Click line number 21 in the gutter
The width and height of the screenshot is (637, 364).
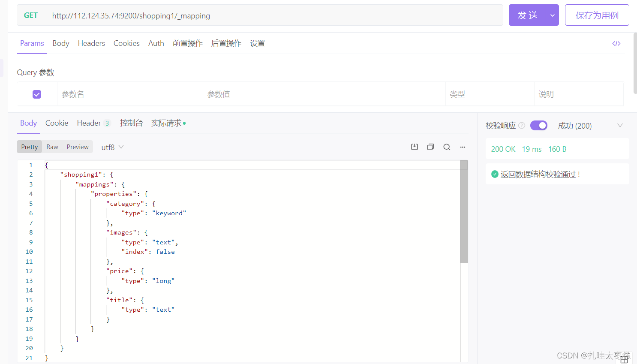29,358
